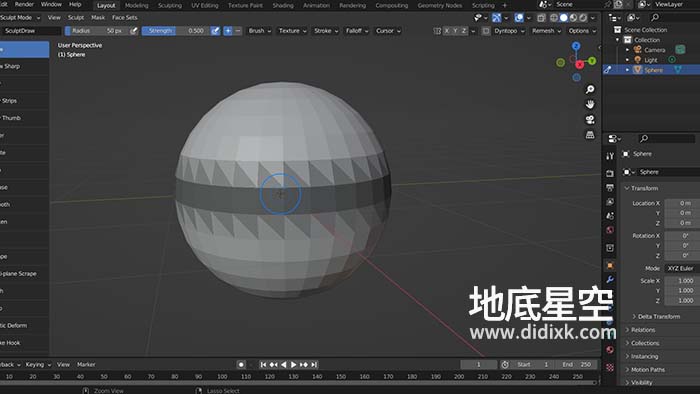Adjust the brush Radius slider
This screenshot has width=700, height=394.
97,31
